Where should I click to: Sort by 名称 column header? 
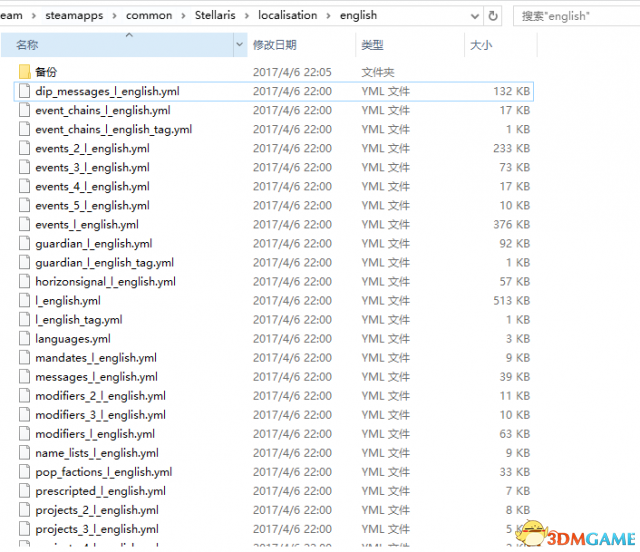point(118,45)
